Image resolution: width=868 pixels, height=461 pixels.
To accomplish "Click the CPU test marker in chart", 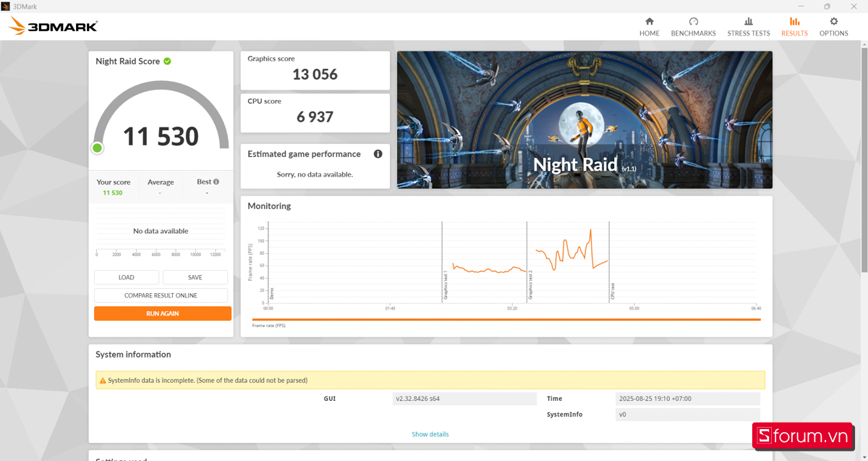I will click(612, 291).
